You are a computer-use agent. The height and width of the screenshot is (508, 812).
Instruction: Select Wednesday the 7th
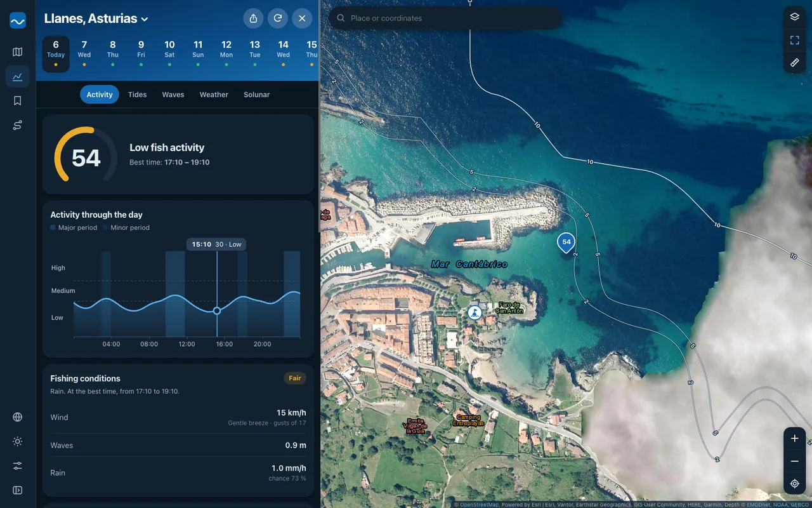tap(84, 54)
